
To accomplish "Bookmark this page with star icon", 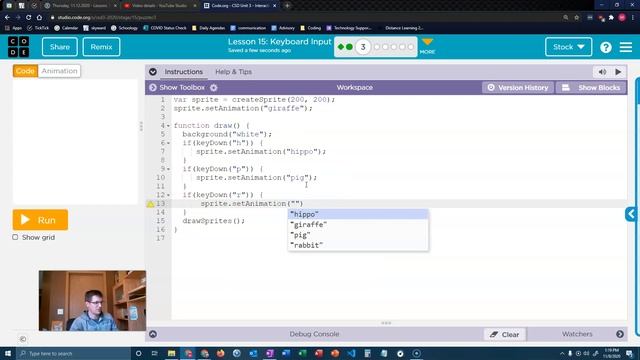I will pos(576,18).
